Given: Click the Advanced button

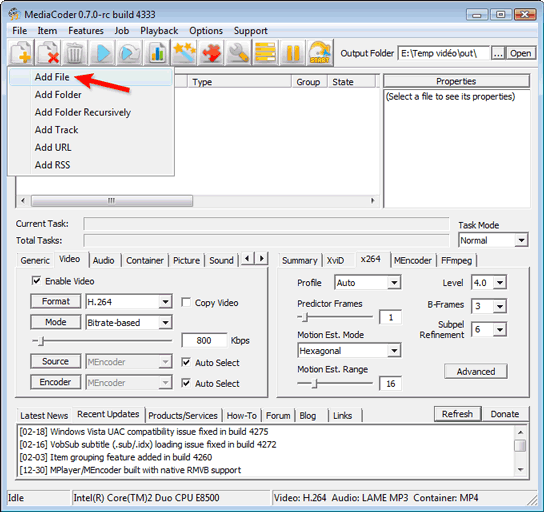Looking at the screenshot, I should pos(476,372).
